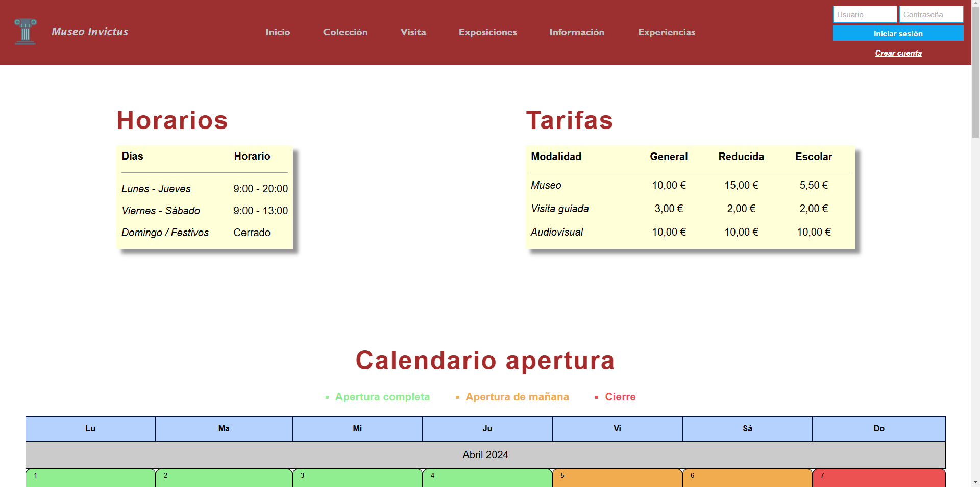
Task: Click the Lu weekday header cell
Action: click(90, 429)
